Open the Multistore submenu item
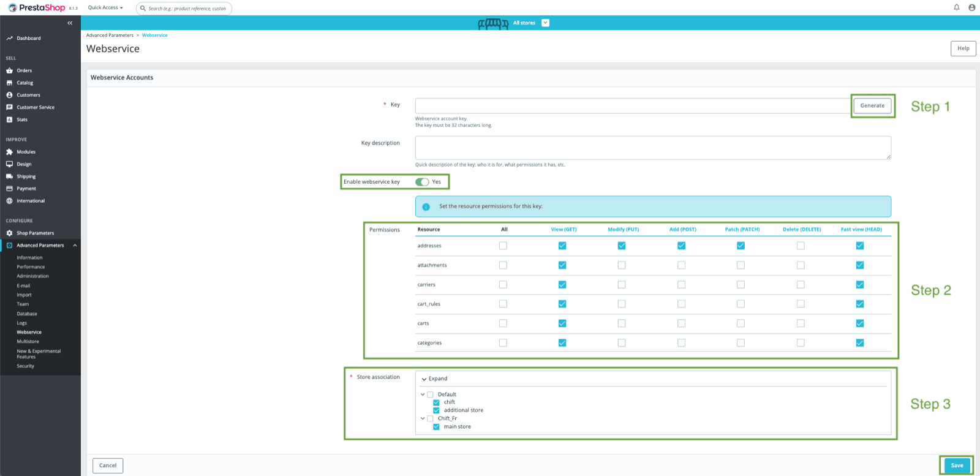The width and height of the screenshot is (980, 476). [28, 342]
